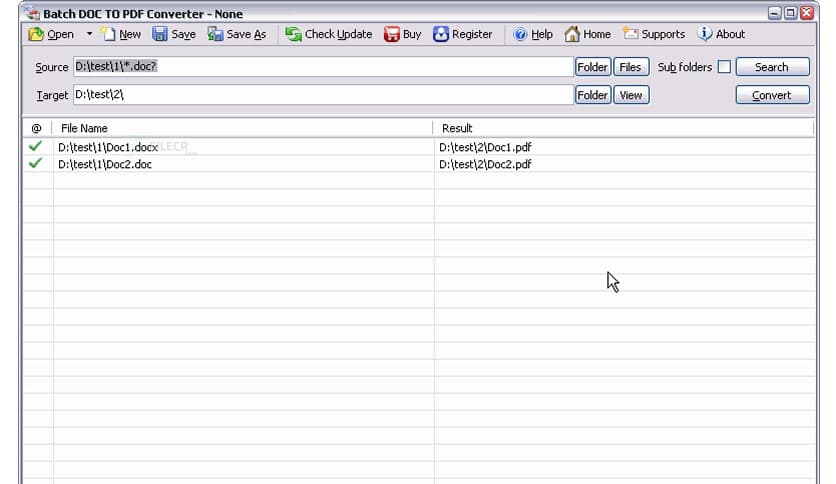This screenshot has height=484, width=836.
Task: Click the New document icon
Action: point(109,34)
